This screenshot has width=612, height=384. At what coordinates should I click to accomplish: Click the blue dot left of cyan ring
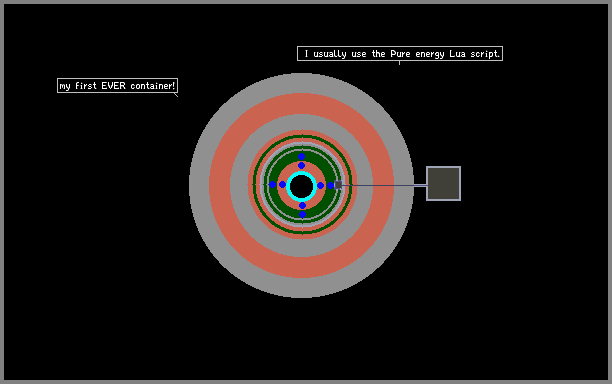tap(282, 185)
